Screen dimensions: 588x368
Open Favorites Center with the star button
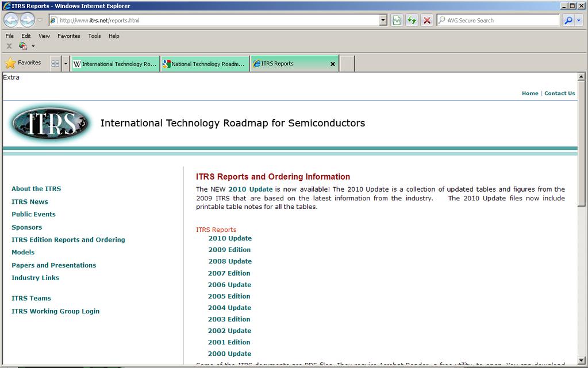pyautogui.click(x=23, y=63)
